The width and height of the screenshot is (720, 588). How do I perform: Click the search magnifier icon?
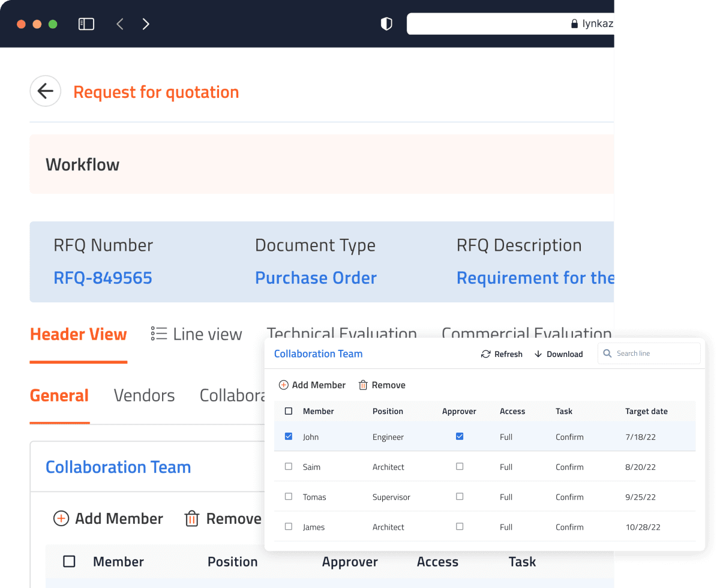click(x=608, y=353)
